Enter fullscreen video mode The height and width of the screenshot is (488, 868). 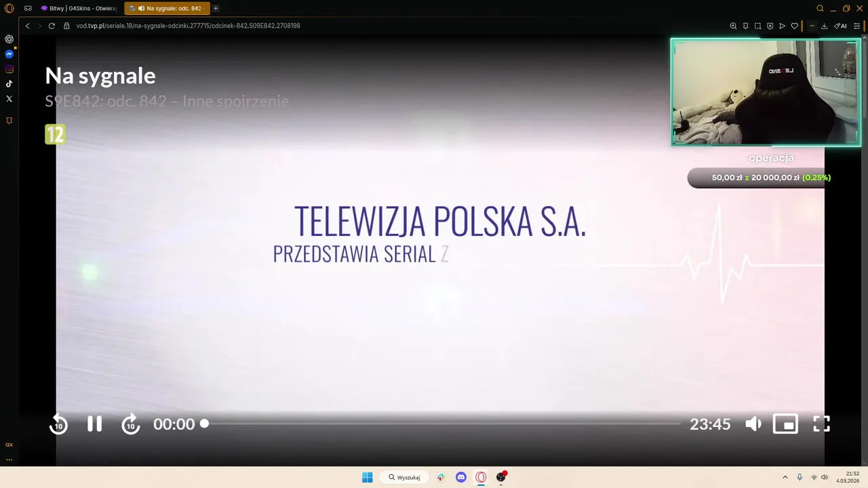tap(821, 424)
